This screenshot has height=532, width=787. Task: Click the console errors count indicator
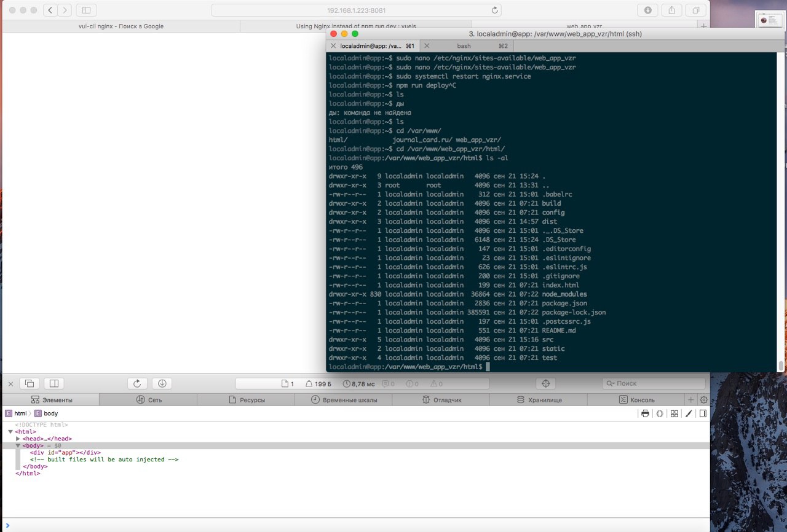tap(412, 384)
